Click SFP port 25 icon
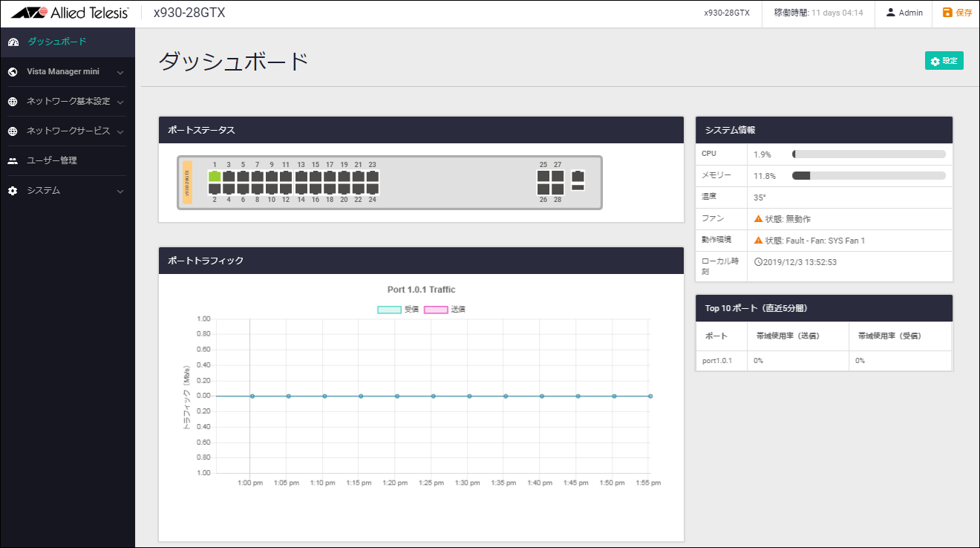This screenshot has width=980, height=548. [x=543, y=177]
